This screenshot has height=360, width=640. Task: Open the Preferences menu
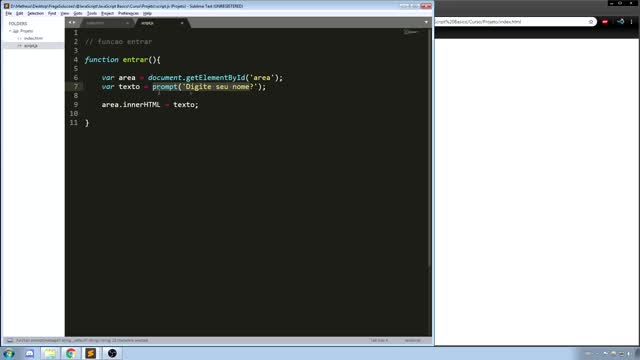click(x=128, y=13)
